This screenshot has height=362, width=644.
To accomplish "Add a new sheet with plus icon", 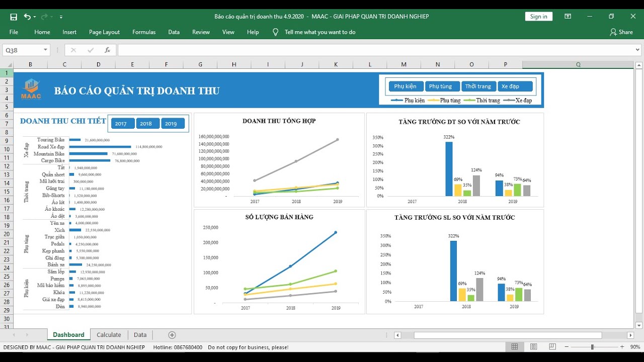I will (172, 335).
